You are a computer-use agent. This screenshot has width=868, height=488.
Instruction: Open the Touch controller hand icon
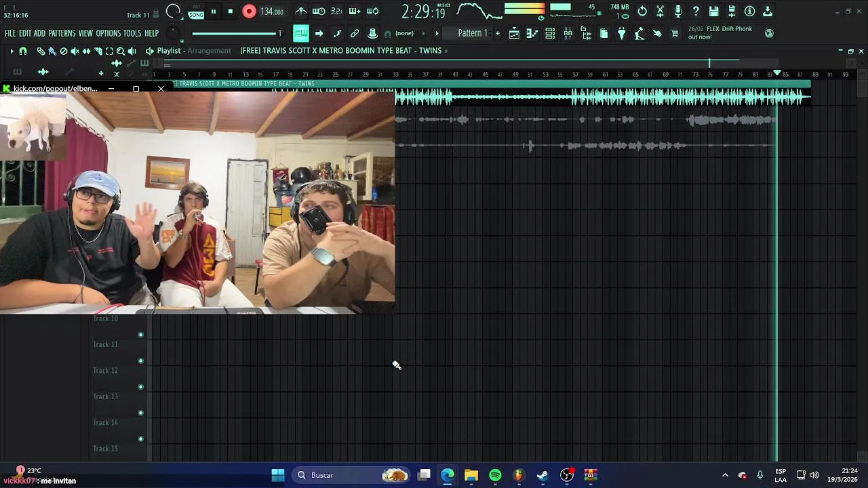[x=657, y=33]
